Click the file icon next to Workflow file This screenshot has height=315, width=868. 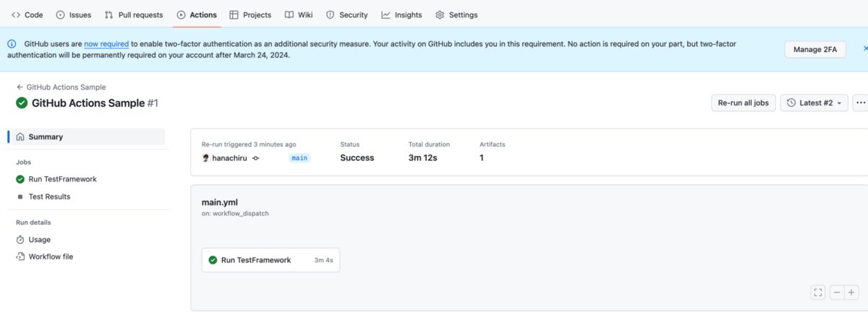[20, 256]
